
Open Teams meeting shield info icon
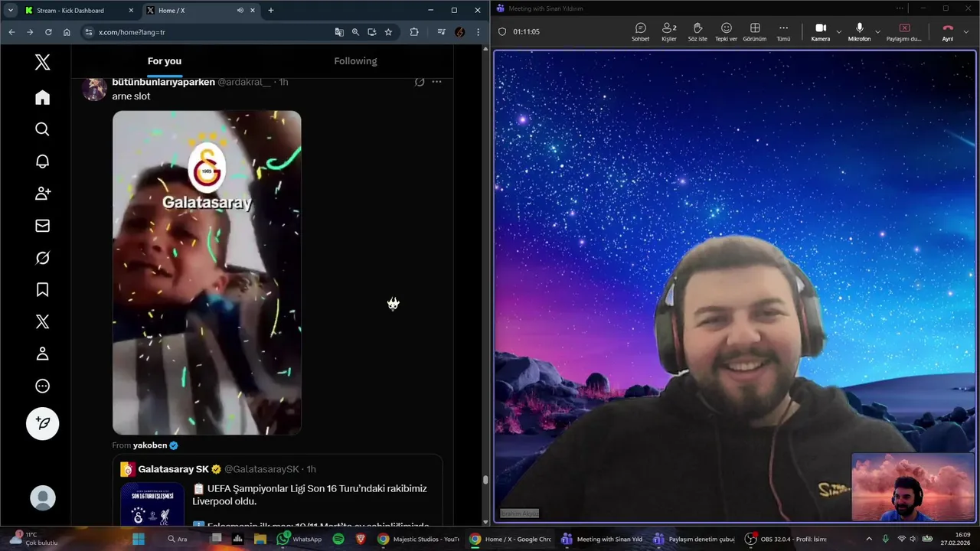click(x=502, y=32)
